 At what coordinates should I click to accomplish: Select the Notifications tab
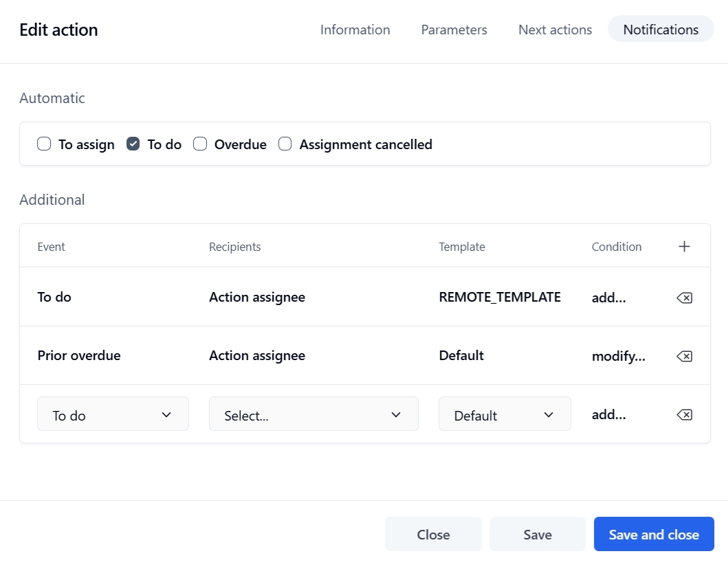click(661, 30)
